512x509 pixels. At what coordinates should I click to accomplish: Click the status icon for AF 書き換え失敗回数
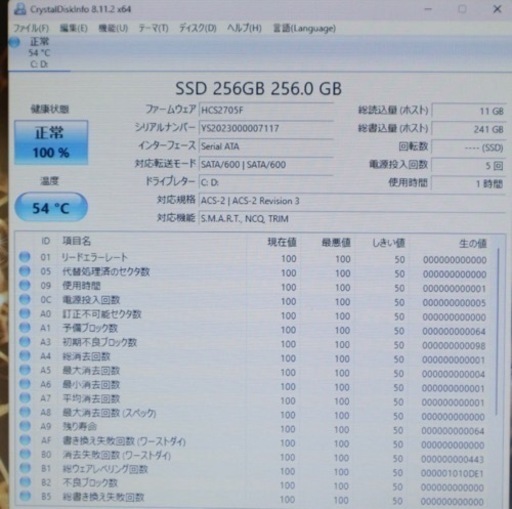[x=25, y=440]
